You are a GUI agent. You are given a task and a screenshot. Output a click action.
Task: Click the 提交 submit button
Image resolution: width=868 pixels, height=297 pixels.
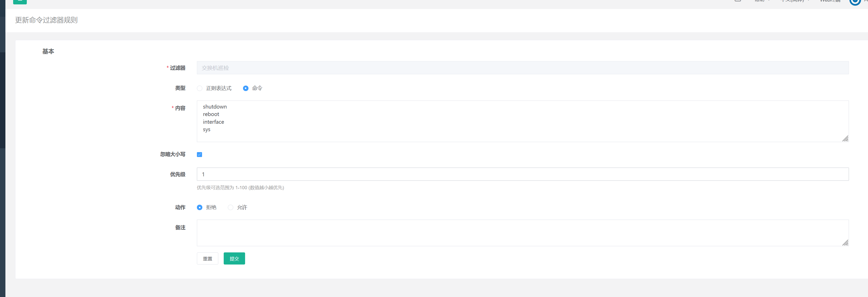[x=234, y=258]
